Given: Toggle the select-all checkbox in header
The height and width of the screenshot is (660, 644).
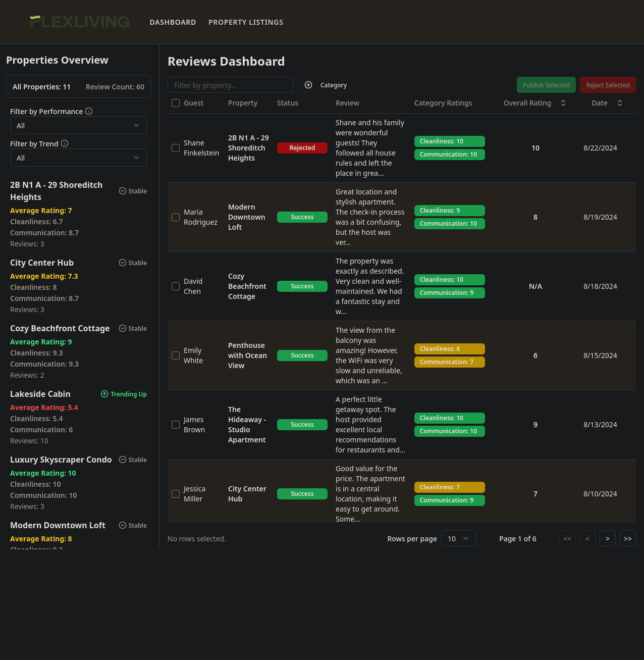Looking at the screenshot, I should (x=176, y=103).
